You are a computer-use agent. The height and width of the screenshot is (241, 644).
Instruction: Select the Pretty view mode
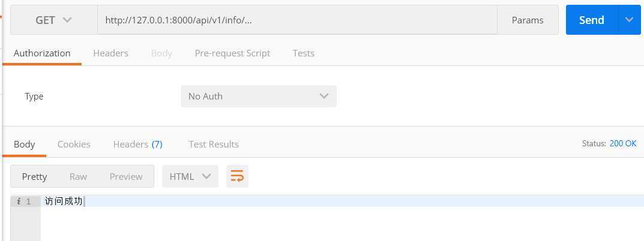(34, 176)
